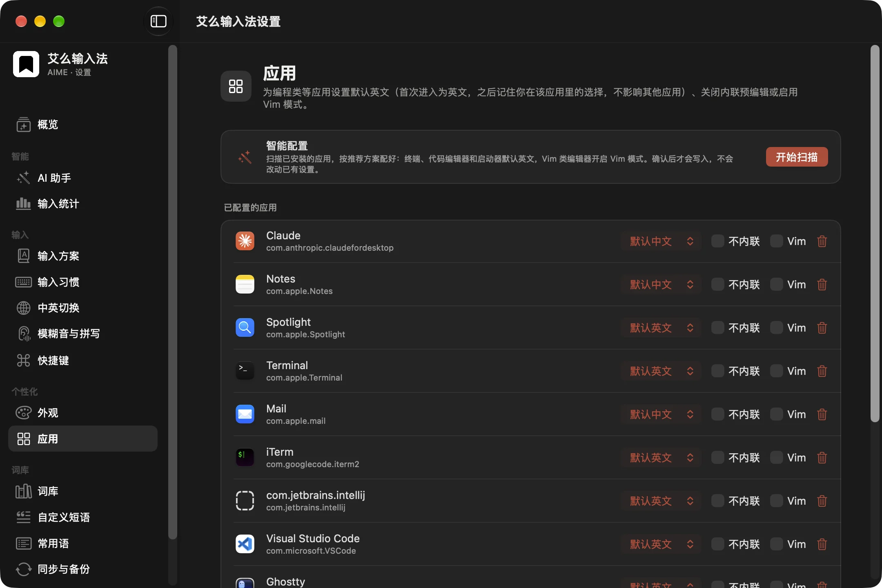Open 外观 appearance settings
Image resolution: width=882 pixels, height=588 pixels.
click(83, 413)
